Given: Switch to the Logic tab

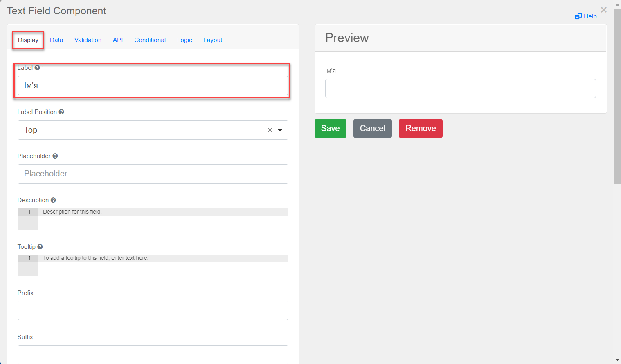Looking at the screenshot, I should [184, 40].
